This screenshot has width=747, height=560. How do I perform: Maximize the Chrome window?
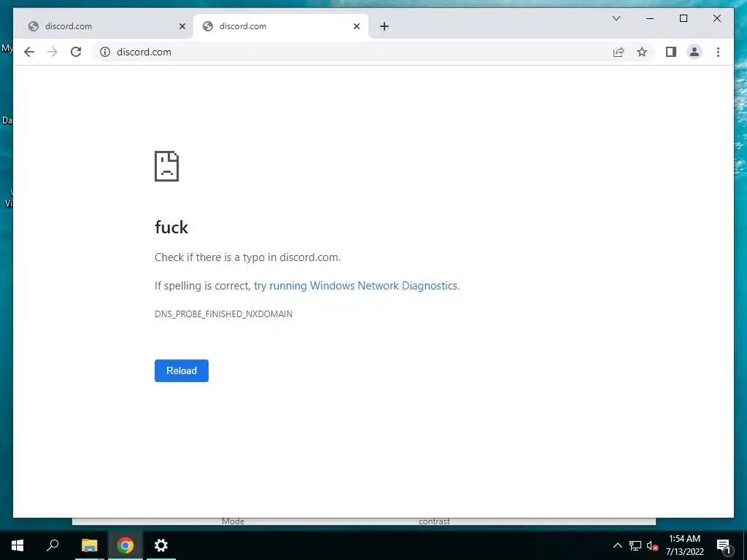click(683, 18)
